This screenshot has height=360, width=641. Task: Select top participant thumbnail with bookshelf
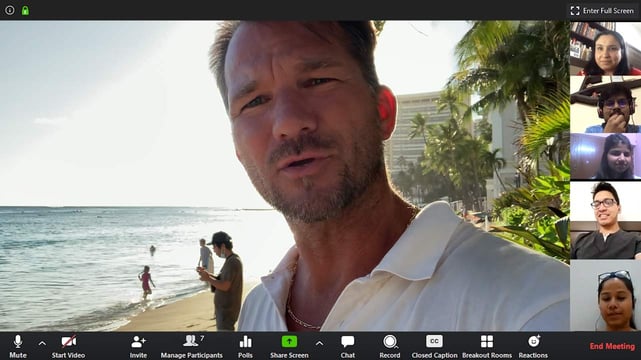pyautogui.click(x=605, y=48)
